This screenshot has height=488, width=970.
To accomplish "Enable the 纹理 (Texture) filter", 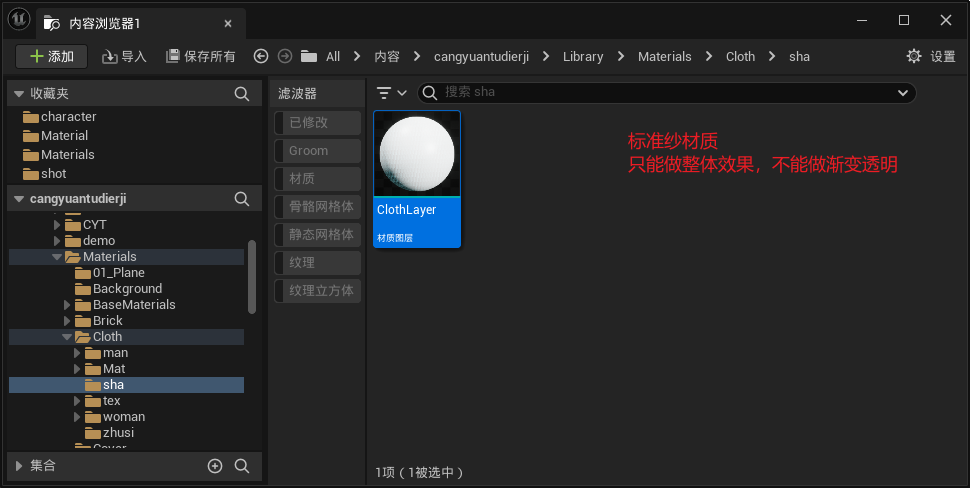I will pyautogui.click(x=317, y=263).
